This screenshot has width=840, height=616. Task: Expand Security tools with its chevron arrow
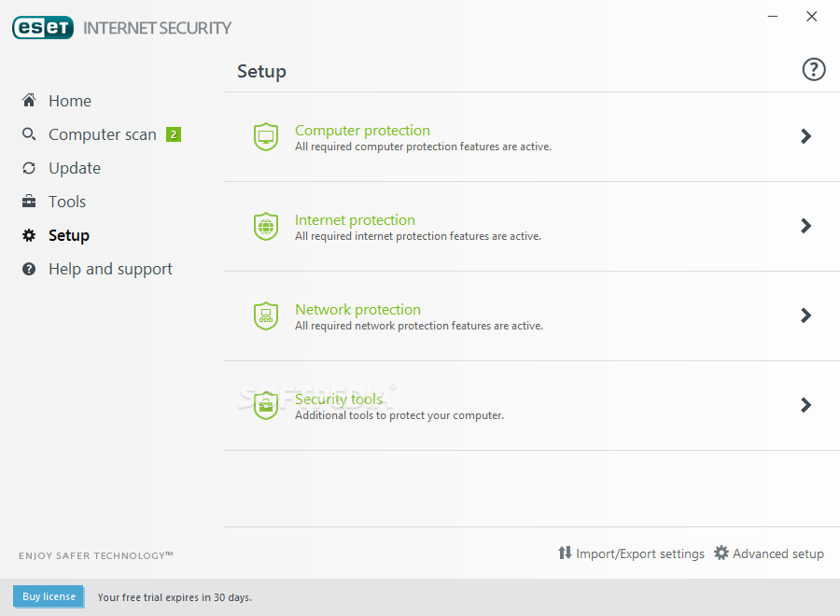[x=805, y=405]
